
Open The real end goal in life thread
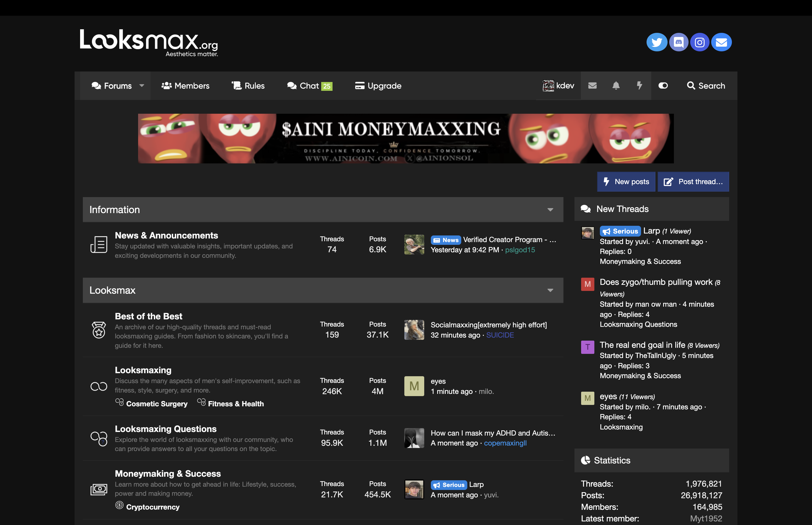(642, 345)
